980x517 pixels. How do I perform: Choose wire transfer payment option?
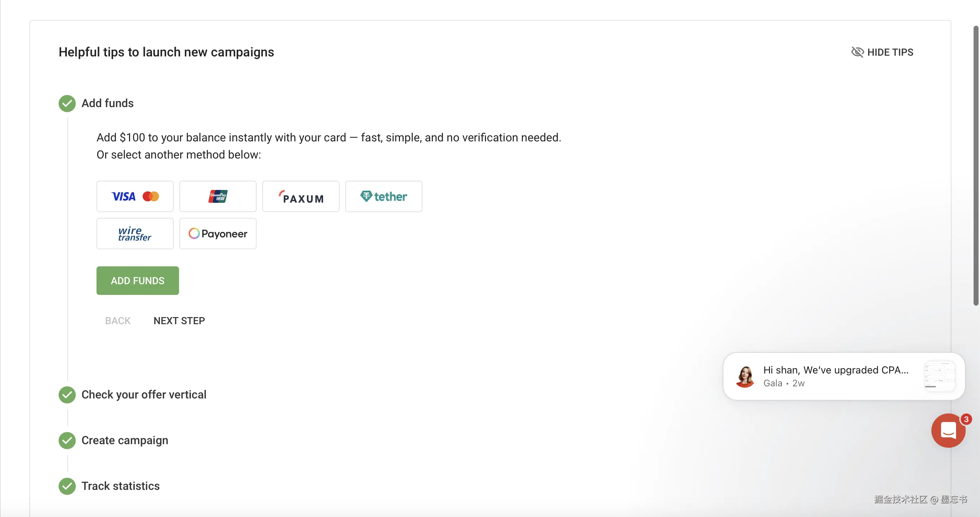coord(135,234)
